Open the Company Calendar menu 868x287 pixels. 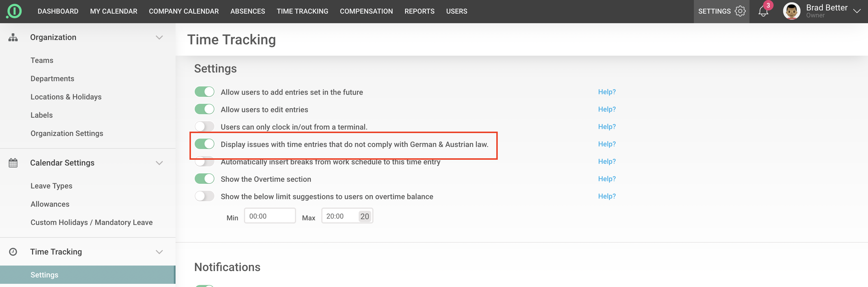coord(184,11)
